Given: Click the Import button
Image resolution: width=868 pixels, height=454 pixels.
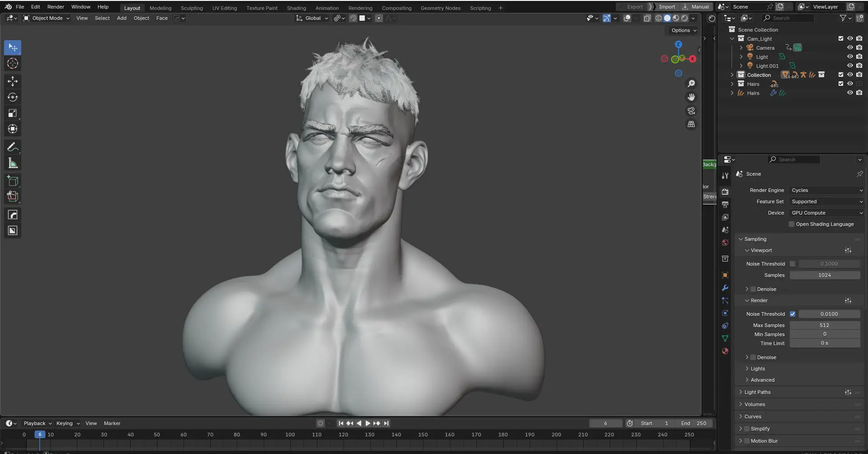Looking at the screenshot, I should tap(667, 7).
